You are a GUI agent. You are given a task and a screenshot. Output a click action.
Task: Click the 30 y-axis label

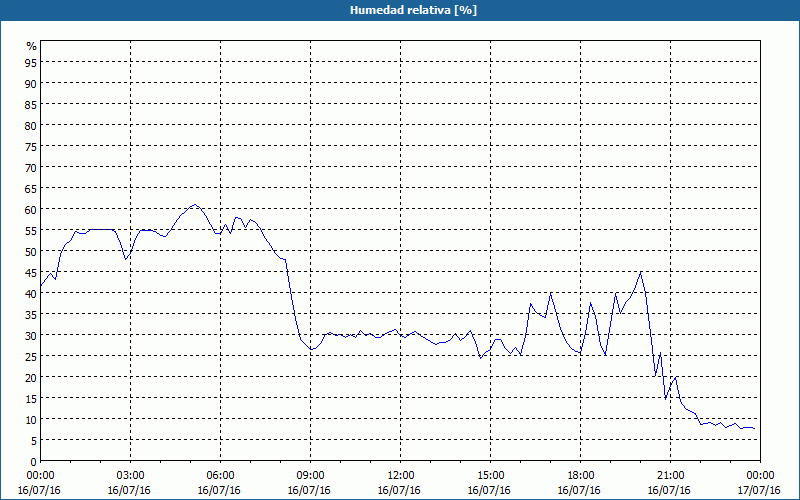pyautogui.click(x=31, y=336)
